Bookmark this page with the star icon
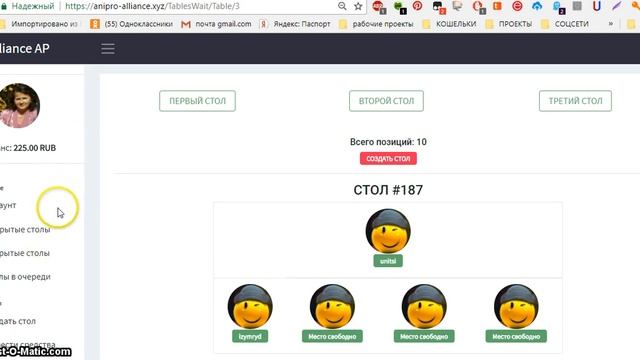 tap(358, 6)
